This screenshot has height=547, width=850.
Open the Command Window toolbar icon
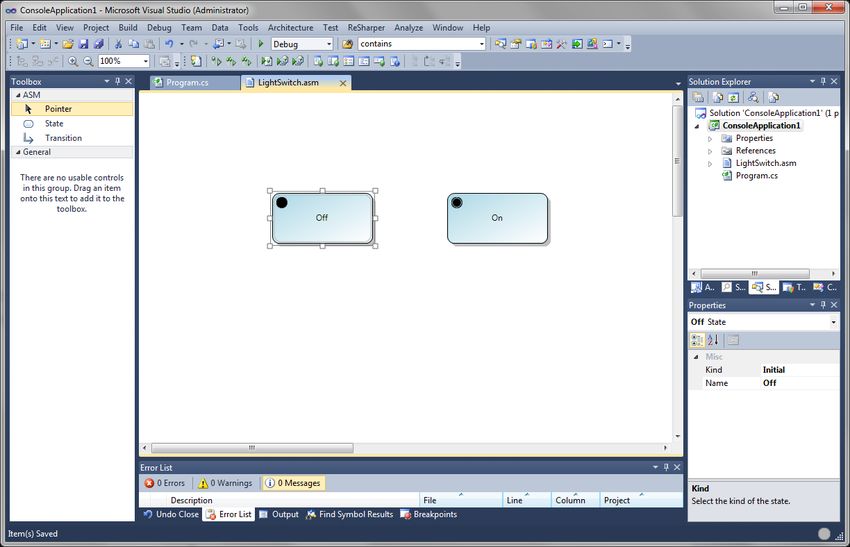[x=608, y=44]
